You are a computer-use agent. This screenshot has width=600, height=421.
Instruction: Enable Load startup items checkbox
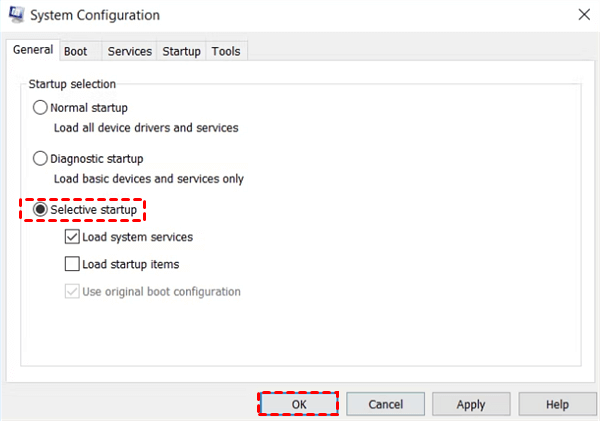72,265
